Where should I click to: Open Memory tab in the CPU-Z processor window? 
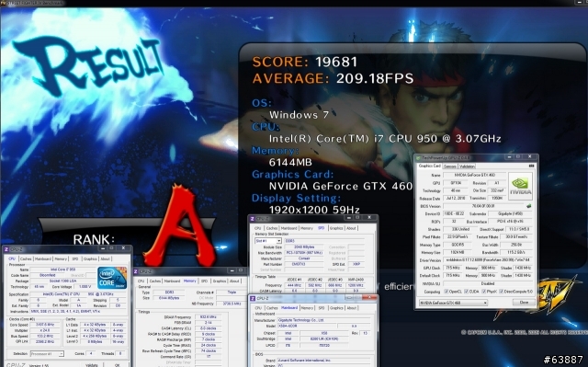tap(61, 259)
